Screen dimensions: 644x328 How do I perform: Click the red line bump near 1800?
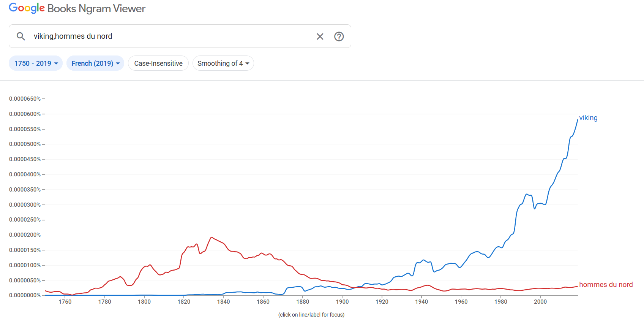(150, 265)
